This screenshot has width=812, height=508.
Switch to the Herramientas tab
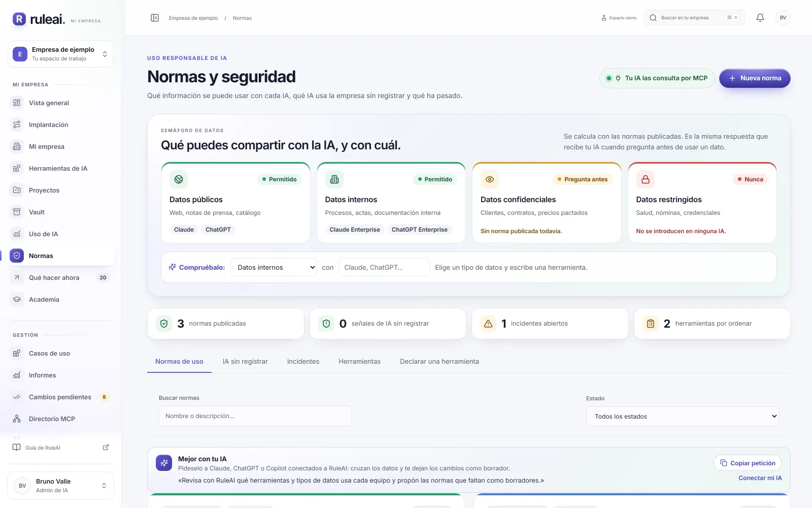[x=359, y=362]
